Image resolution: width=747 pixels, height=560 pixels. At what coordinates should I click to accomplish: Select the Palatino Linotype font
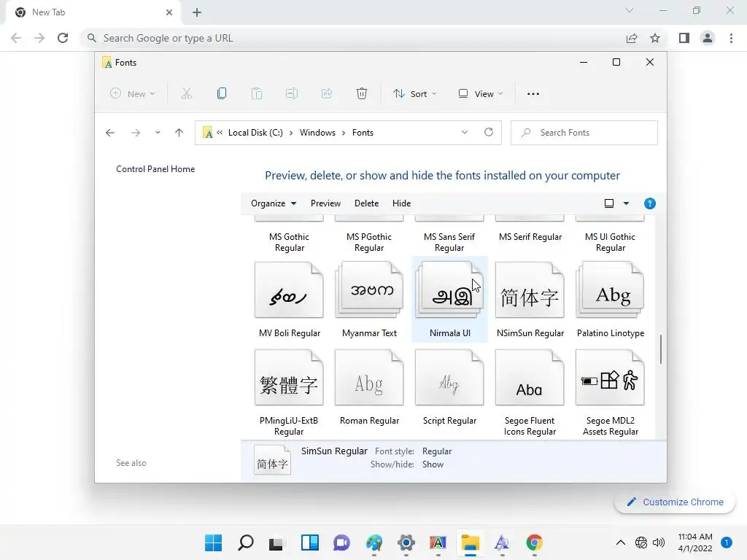[611, 300]
